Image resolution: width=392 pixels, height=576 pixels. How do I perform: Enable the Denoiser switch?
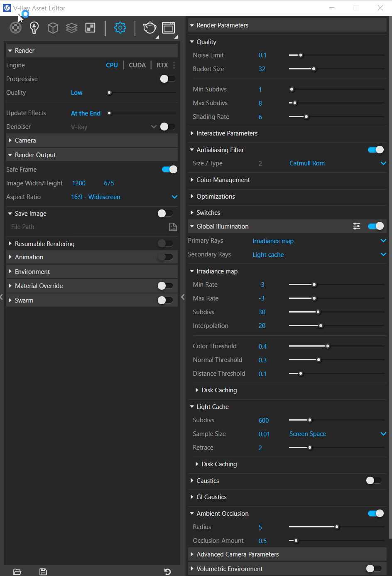168,127
